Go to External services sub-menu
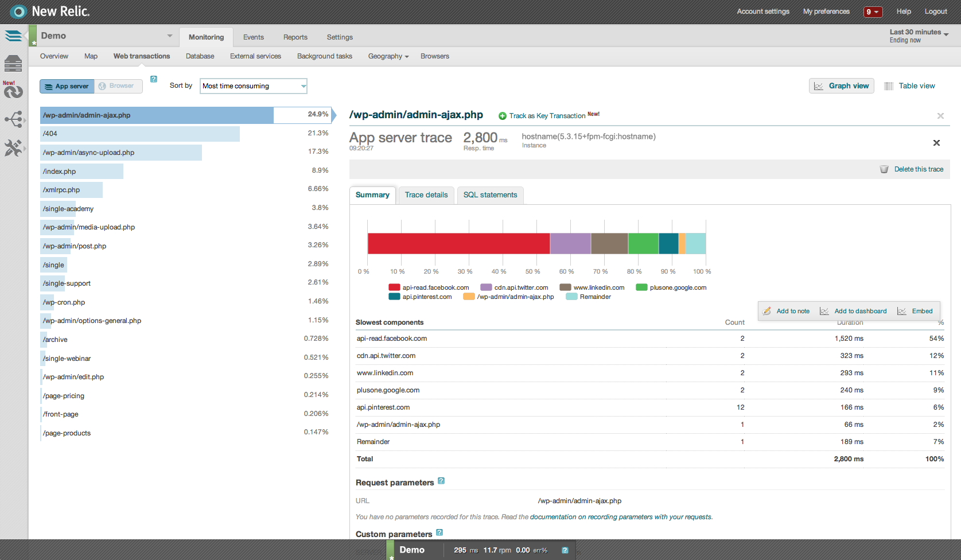The height and width of the screenshot is (560, 961). (255, 56)
